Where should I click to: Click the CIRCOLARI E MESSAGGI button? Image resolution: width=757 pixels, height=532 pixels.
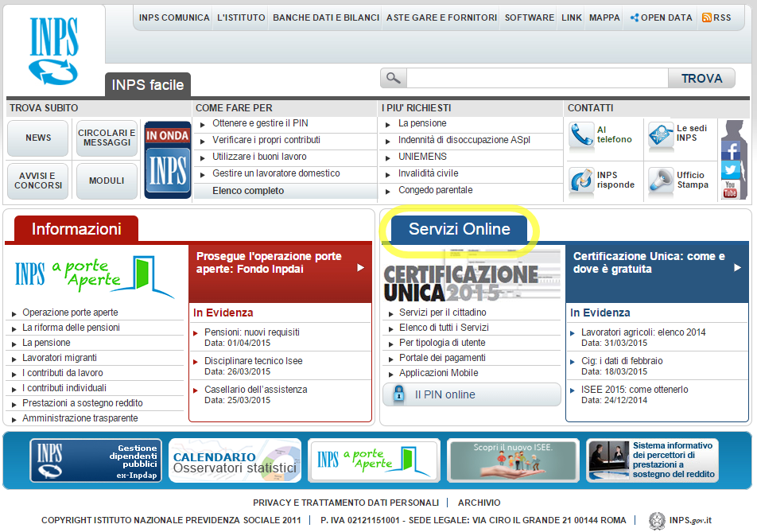(107, 138)
